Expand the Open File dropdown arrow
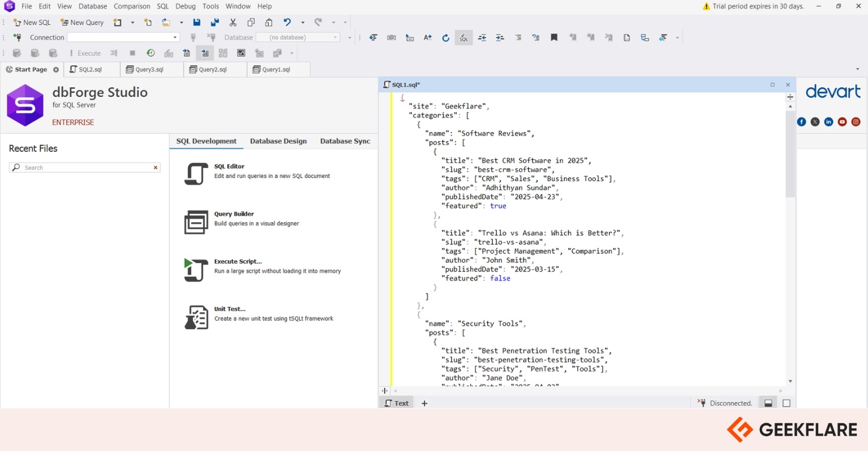 click(181, 22)
